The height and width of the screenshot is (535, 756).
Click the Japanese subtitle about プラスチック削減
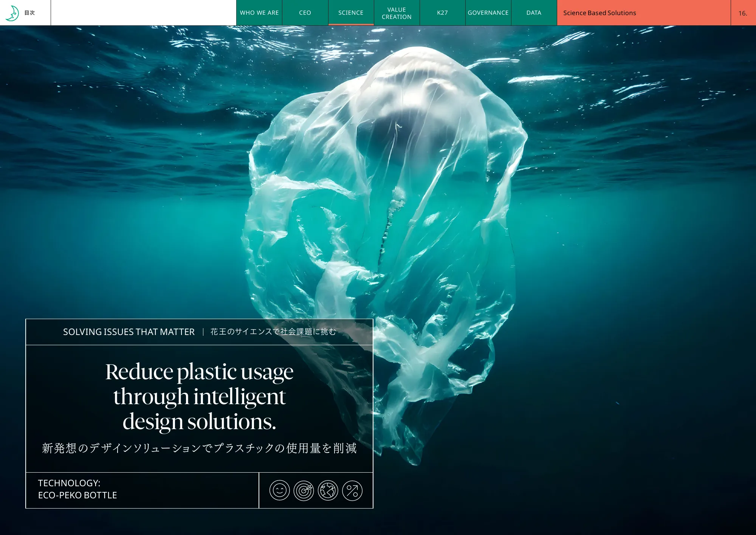point(199,448)
